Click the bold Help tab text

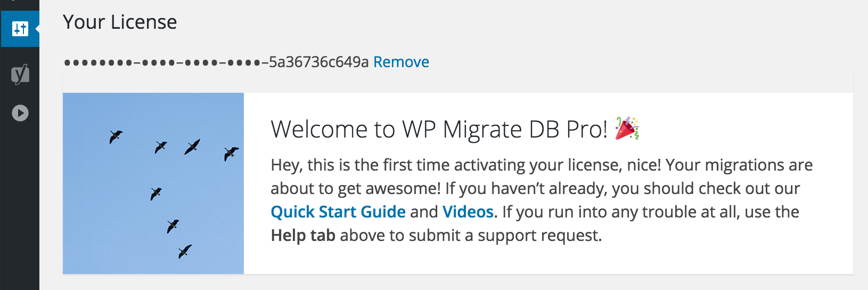(303, 235)
